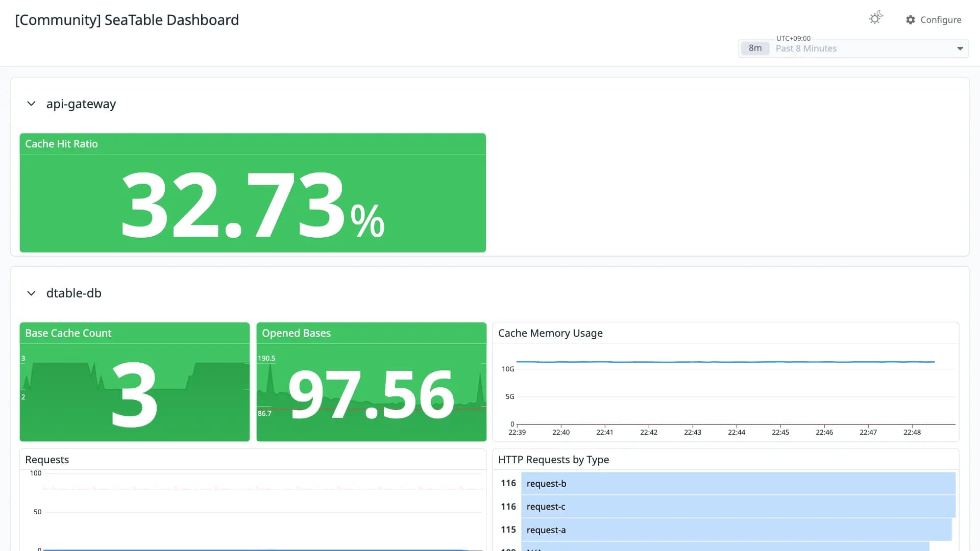The height and width of the screenshot is (551, 980).
Task: Select the Cache Memory Usage widget title
Action: tap(550, 333)
